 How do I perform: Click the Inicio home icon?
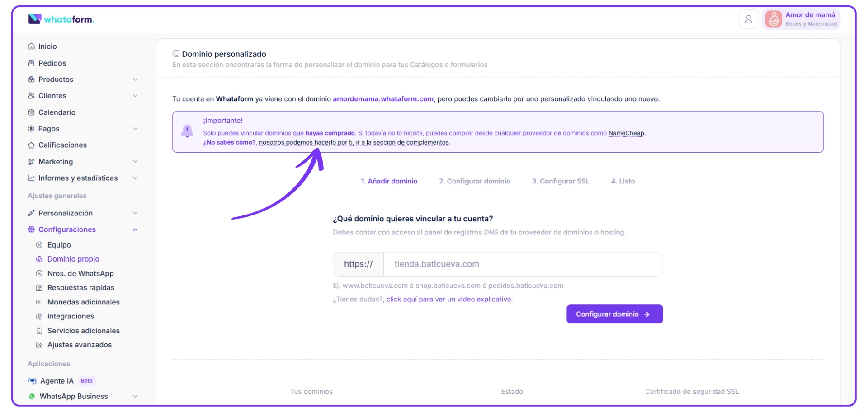[31, 47]
